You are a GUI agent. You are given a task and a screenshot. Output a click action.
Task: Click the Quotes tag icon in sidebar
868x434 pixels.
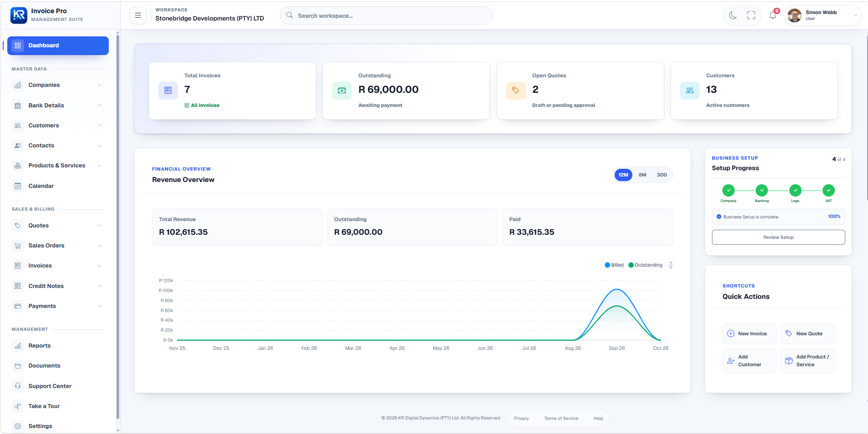coord(18,226)
